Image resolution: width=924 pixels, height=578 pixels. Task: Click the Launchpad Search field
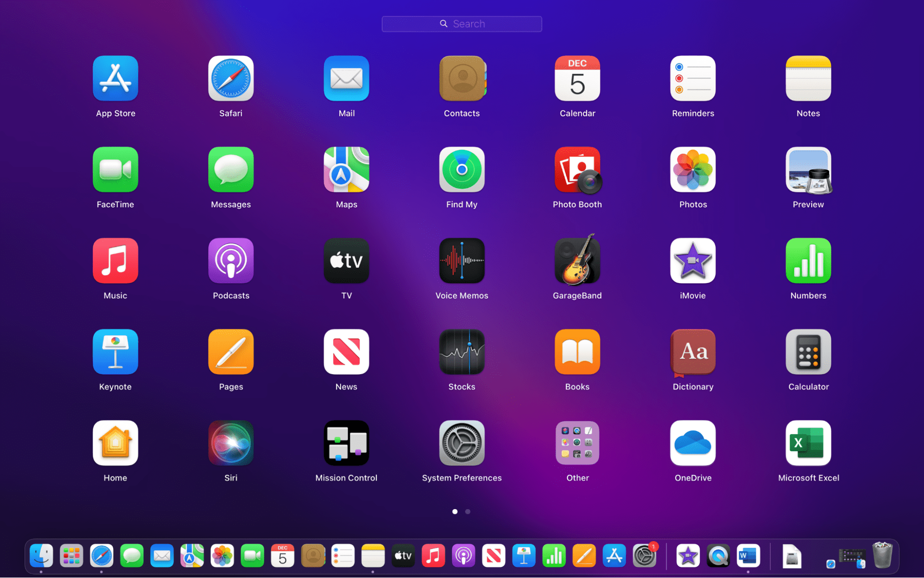tap(462, 24)
